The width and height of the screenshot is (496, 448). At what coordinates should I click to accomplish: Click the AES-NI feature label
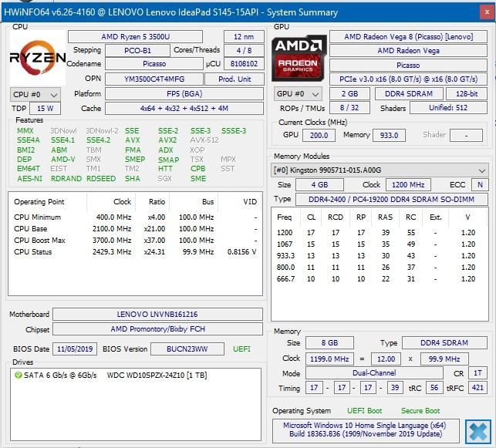coord(29,179)
